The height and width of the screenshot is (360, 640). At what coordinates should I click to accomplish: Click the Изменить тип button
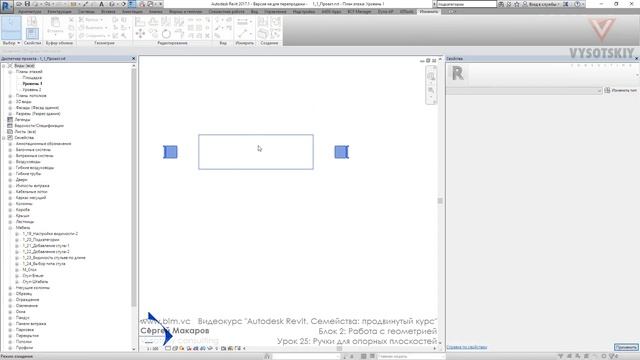(x=621, y=90)
